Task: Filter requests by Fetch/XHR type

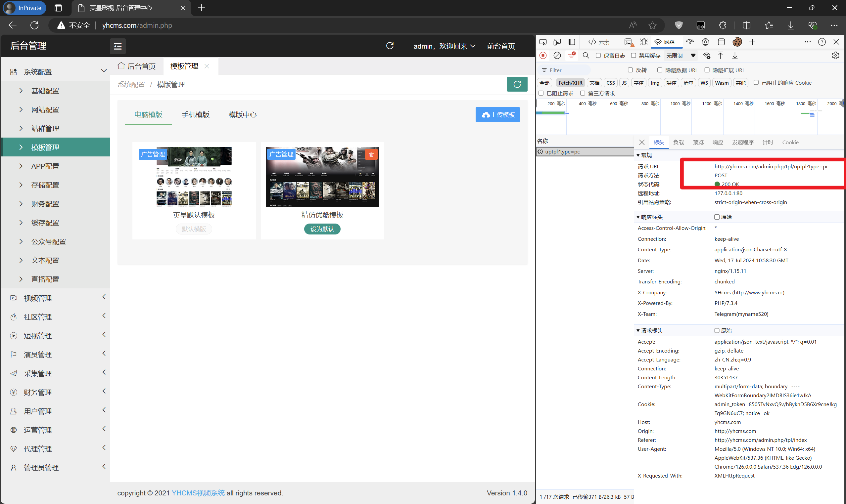Action: click(x=570, y=83)
